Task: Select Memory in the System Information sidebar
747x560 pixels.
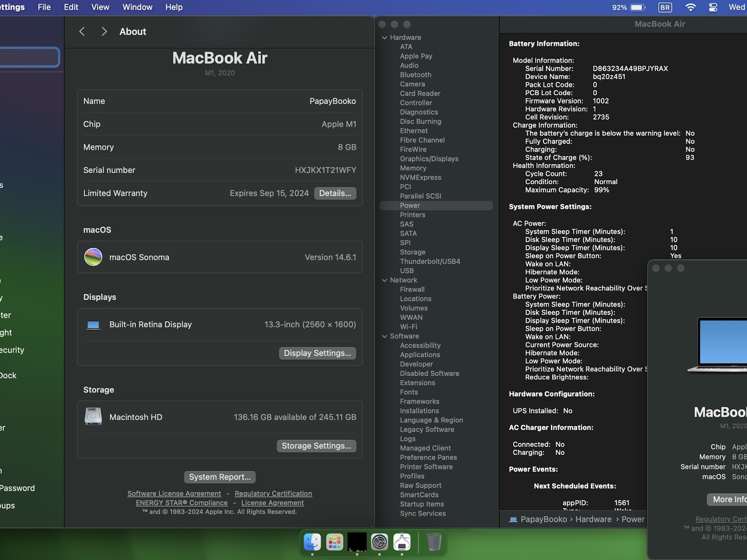Action: click(x=413, y=168)
